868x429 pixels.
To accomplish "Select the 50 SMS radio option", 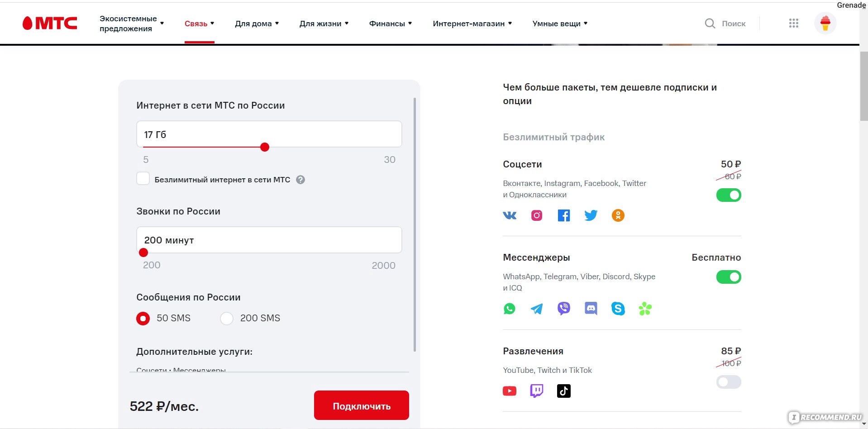I will [x=143, y=319].
